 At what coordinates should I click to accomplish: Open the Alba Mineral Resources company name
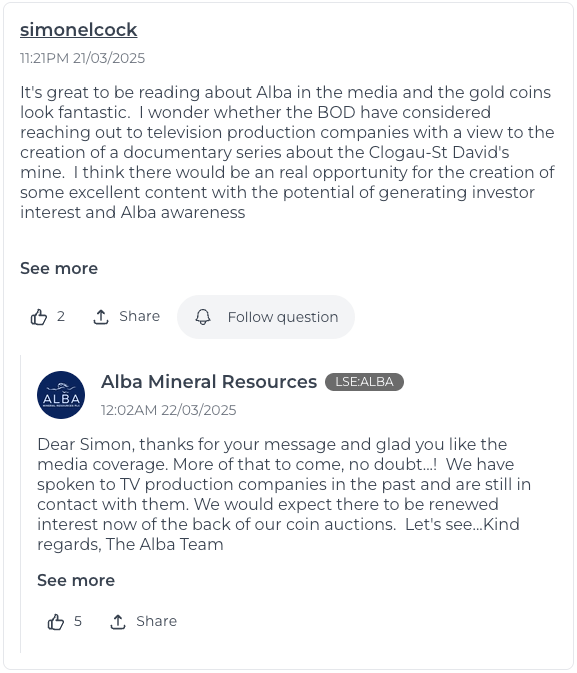[209, 382]
